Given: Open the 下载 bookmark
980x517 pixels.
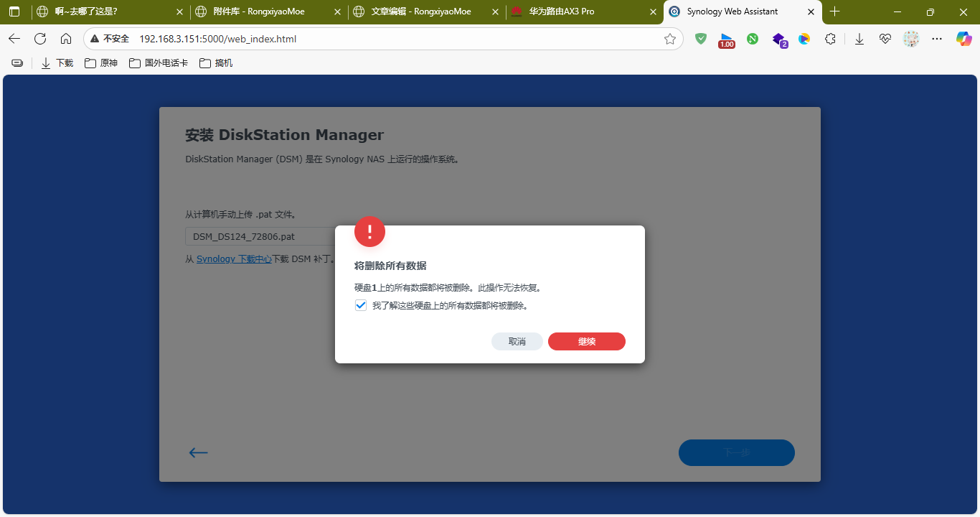Looking at the screenshot, I should pyautogui.click(x=57, y=63).
